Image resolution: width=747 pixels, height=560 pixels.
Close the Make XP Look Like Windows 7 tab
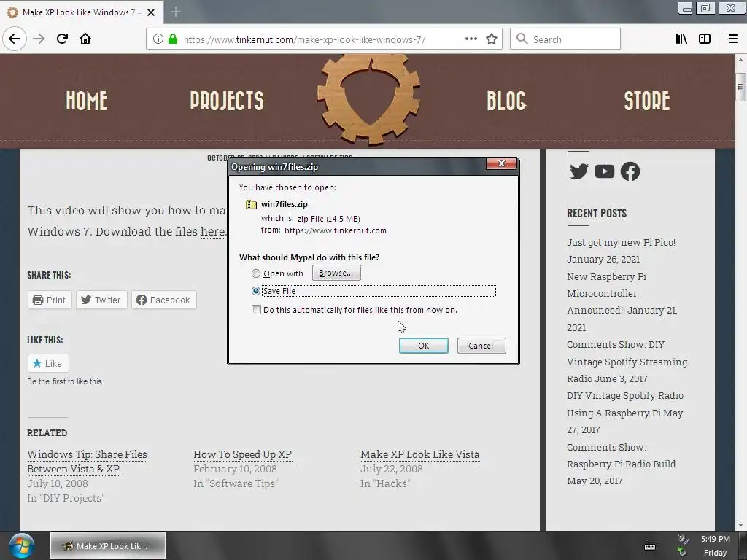[151, 12]
